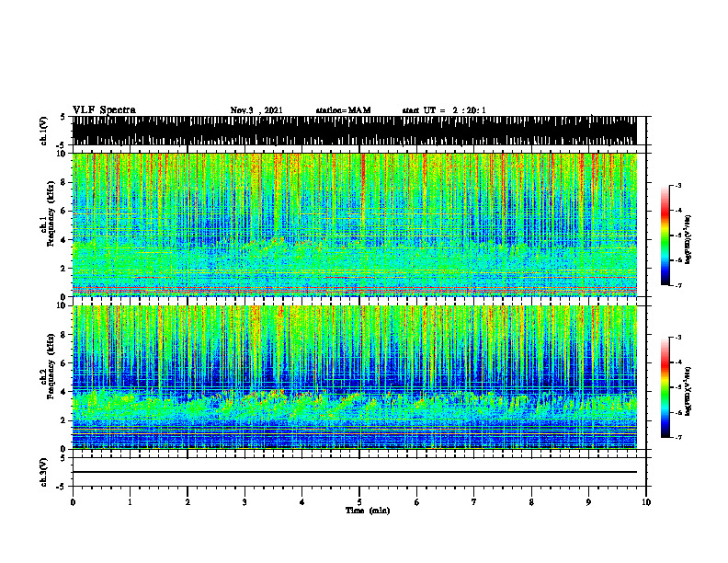Click the flat ch.3(V) trace line

click(x=355, y=472)
